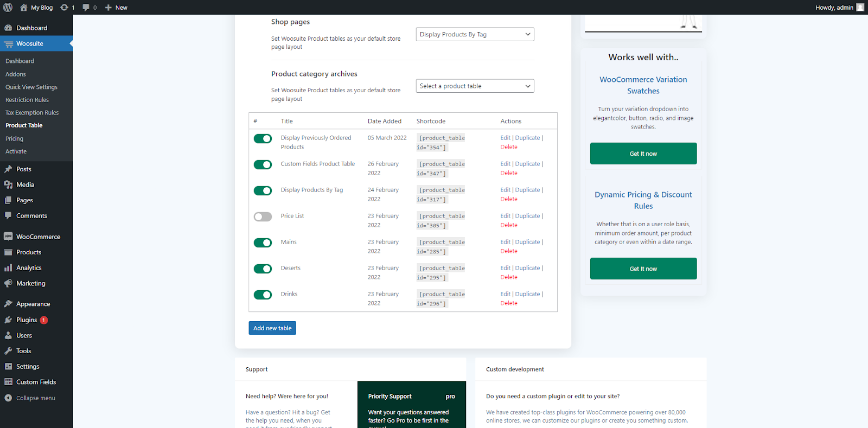This screenshot has width=868, height=428.
Task: Click the plus New icon in admin bar
Action: click(x=108, y=8)
